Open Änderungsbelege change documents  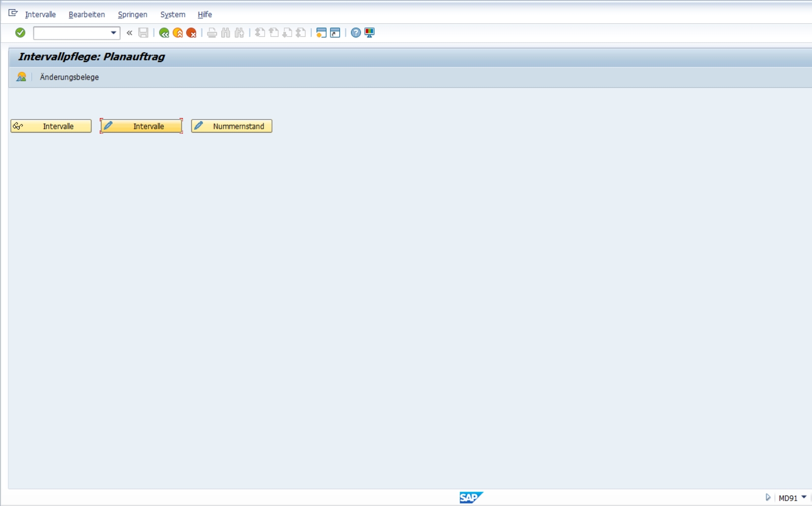pyautogui.click(x=69, y=77)
